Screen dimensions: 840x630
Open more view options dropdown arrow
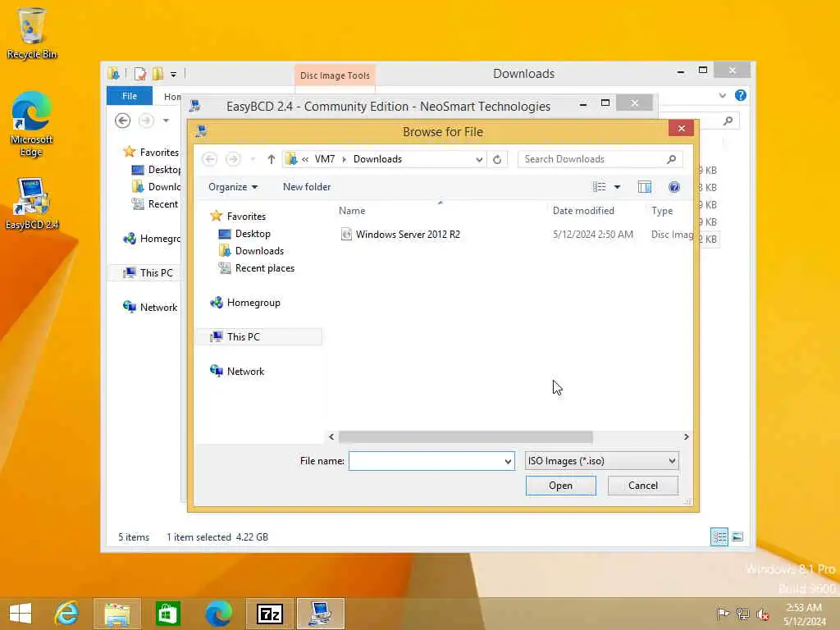[617, 187]
